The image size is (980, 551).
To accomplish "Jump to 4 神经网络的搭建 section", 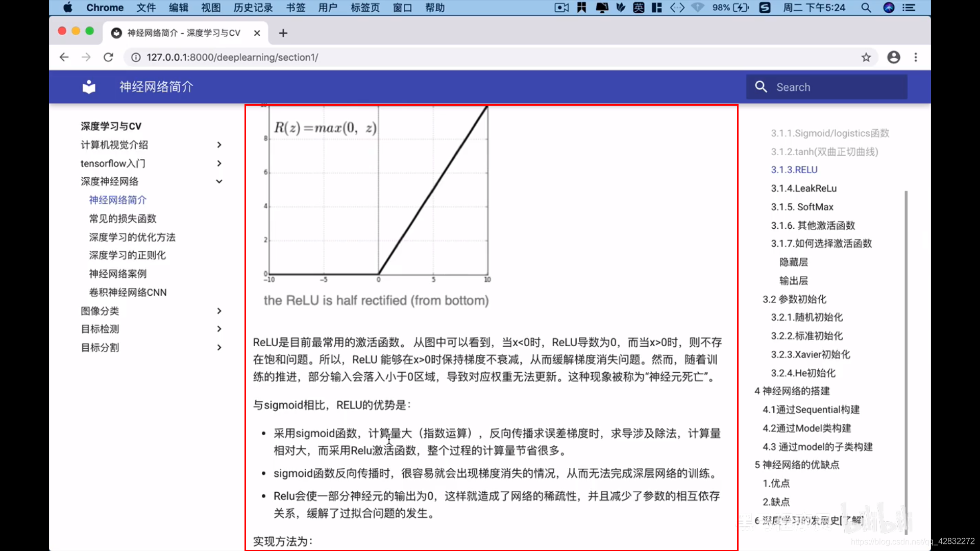I will [792, 391].
